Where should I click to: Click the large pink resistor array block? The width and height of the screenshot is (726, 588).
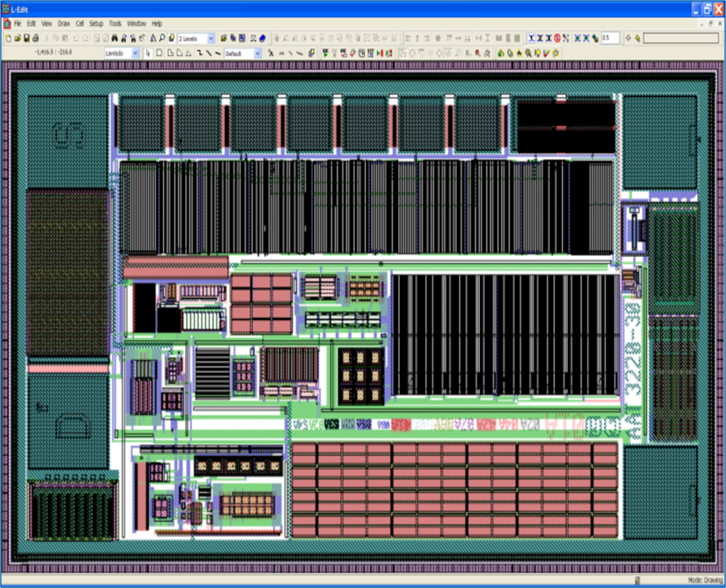click(x=454, y=489)
